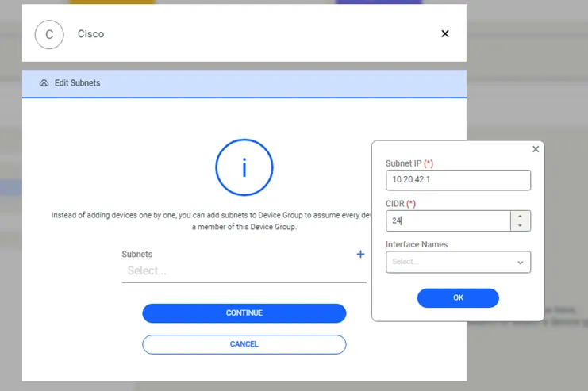
Task: Focus the Subnet IP input field
Action: click(x=458, y=180)
